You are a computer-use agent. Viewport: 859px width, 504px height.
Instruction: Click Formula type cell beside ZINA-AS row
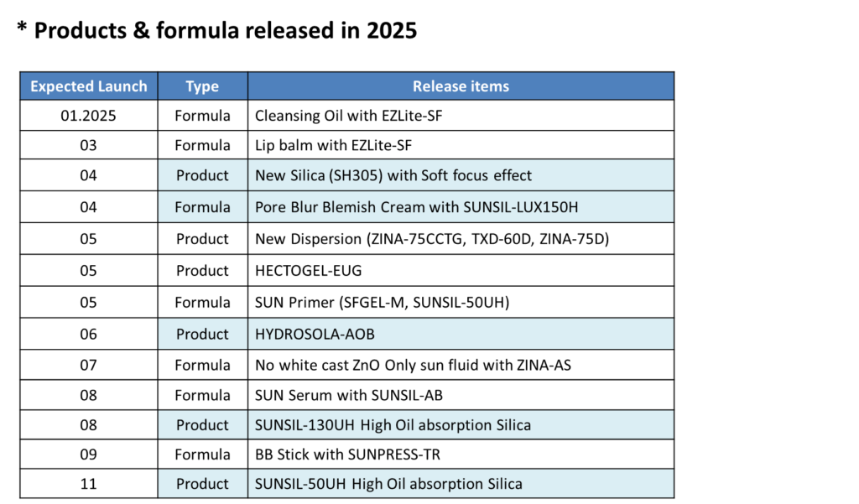tap(202, 365)
